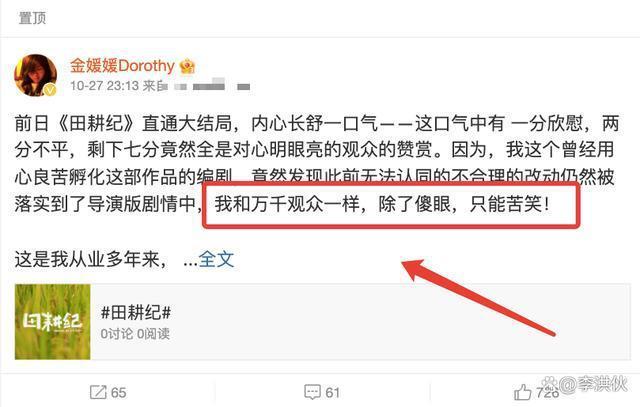
Task: Open the 金媛媛Dorothy username link
Action: point(122,66)
